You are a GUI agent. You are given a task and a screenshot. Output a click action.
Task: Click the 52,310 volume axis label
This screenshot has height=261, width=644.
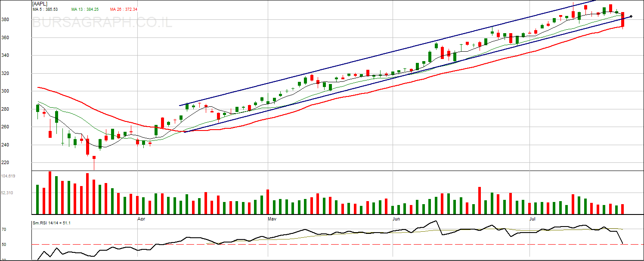pos(7,193)
